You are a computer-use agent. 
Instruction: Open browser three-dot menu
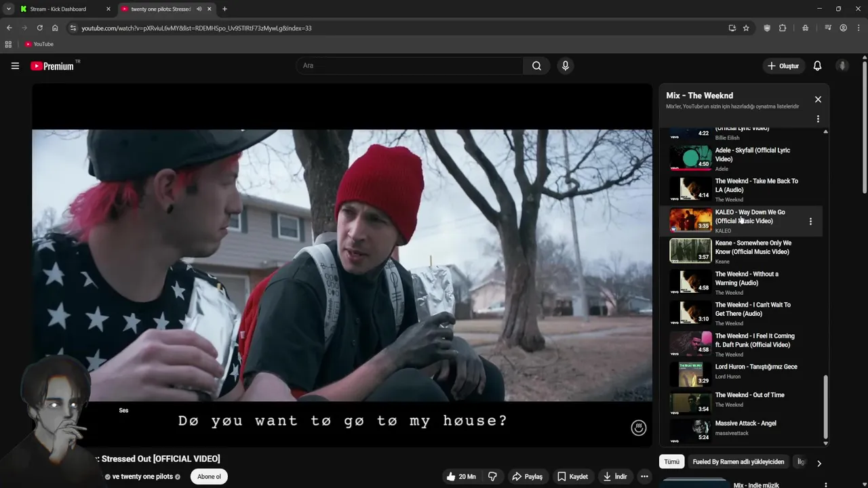859,28
